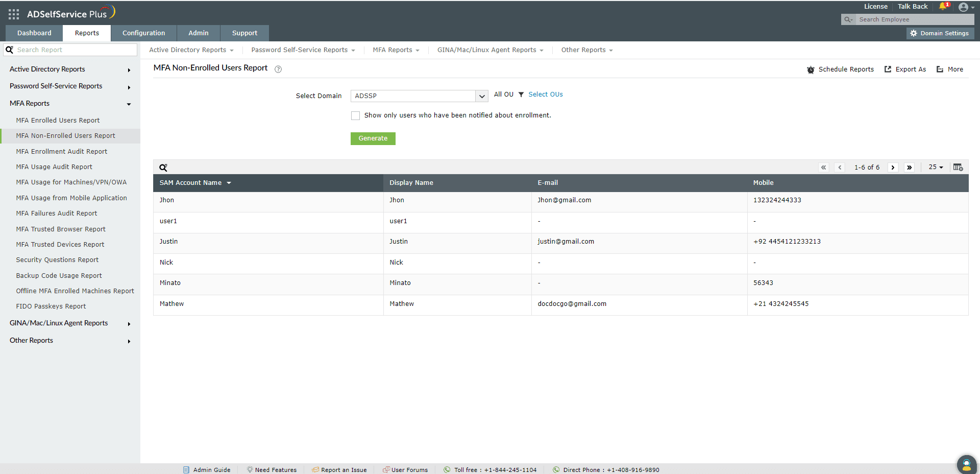Screen dimensions: 980x474
Task: Click the notification bell icon
Action: point(943,7)
